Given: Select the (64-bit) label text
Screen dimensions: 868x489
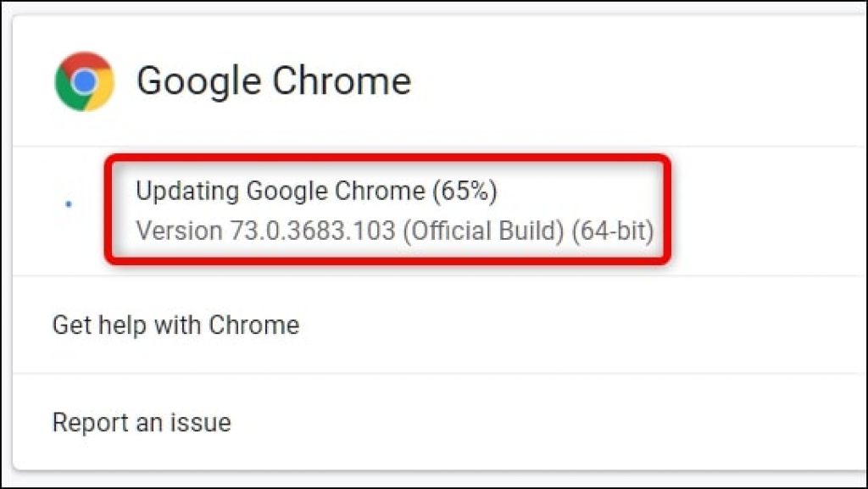Looking at the screenshot, I should (x=613, y=231).
